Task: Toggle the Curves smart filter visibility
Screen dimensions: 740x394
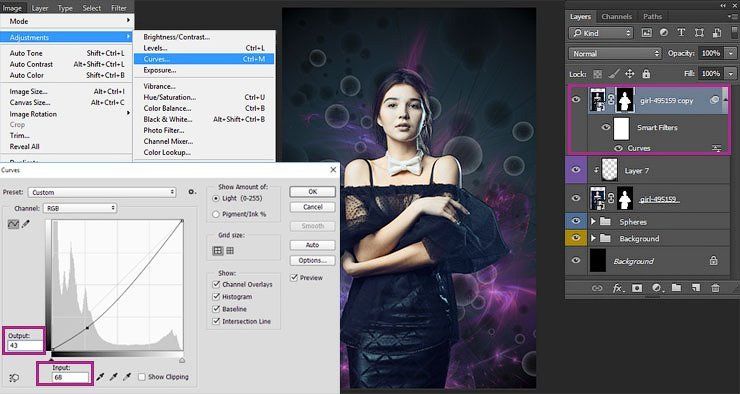Action: click(x=618, y=148)
